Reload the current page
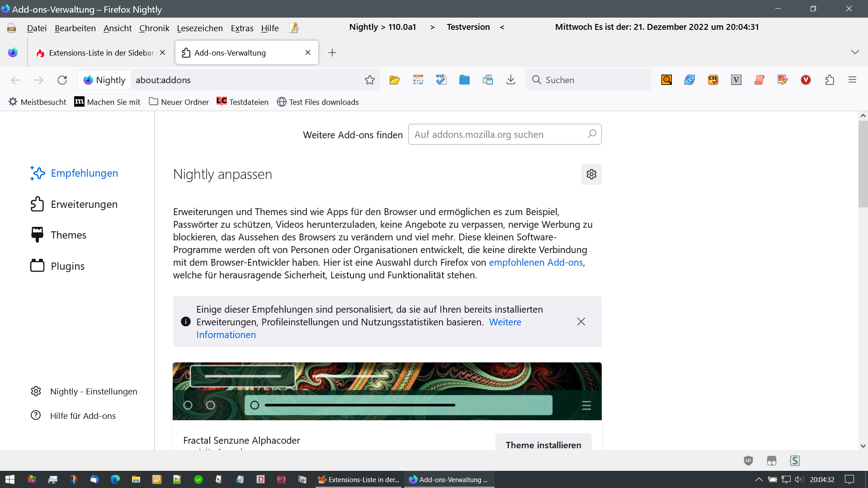Viewport: 868px width, 488px height. pos(62,80)
